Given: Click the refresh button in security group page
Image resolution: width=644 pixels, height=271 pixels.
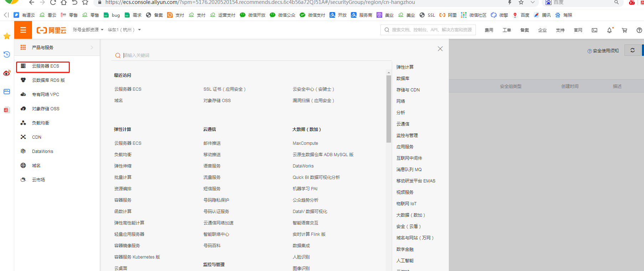Looking at the screenshot, I should 633,50.
